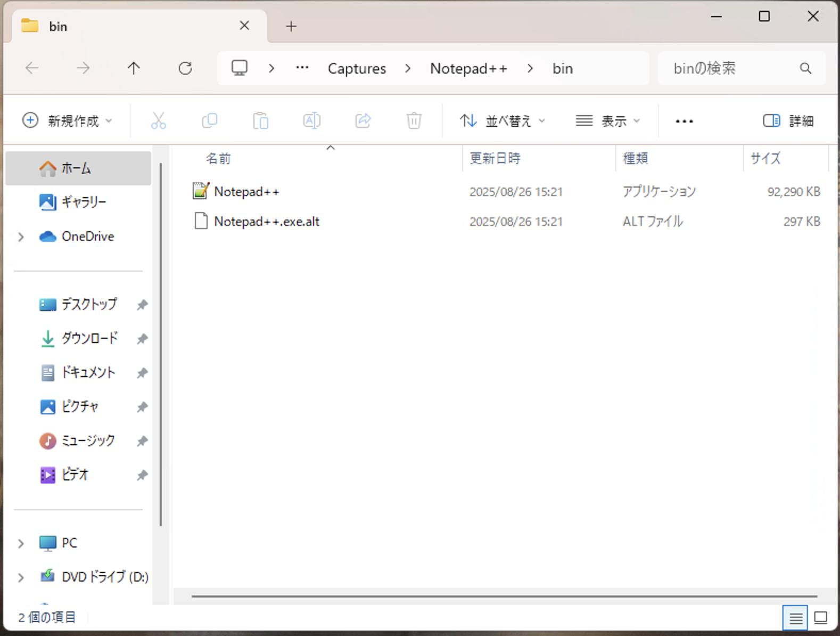Expand the PC tree node
Image resolution: width=840 pixels, height=636 pixels.
click(x=21, y=543)
